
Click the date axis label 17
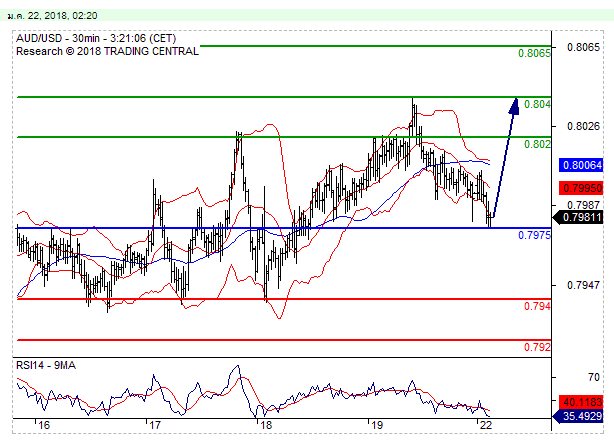point(155,425)
